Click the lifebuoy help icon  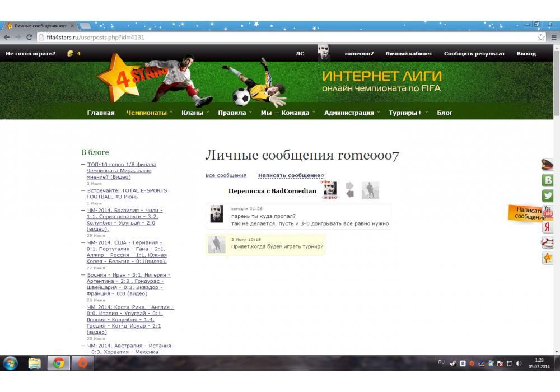click(547, 242)
